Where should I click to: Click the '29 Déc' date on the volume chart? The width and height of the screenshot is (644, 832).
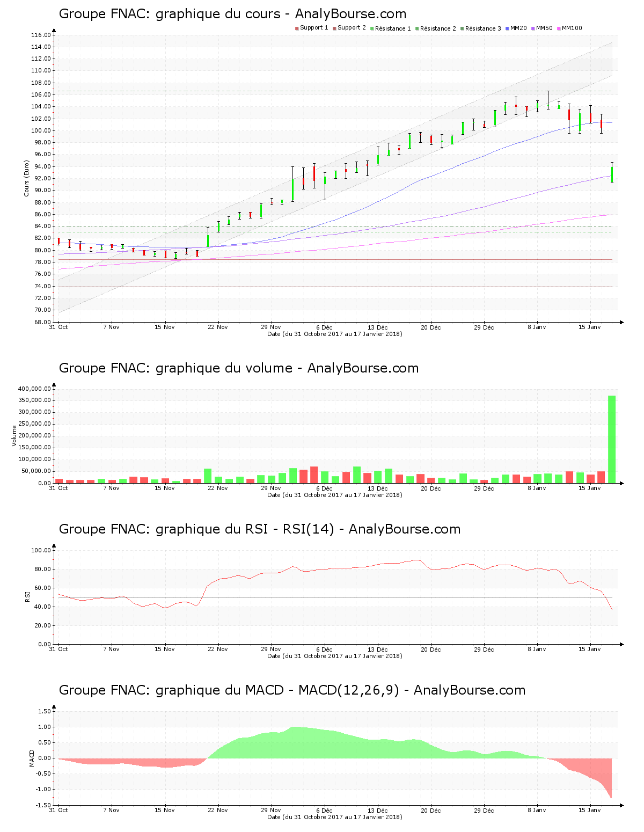[x=484, y=488]
